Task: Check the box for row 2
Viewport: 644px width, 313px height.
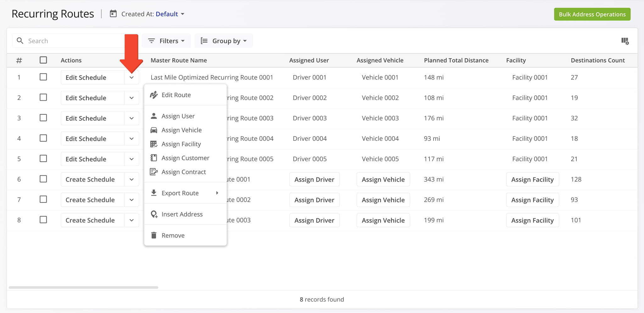Action: tap(43, 97)
